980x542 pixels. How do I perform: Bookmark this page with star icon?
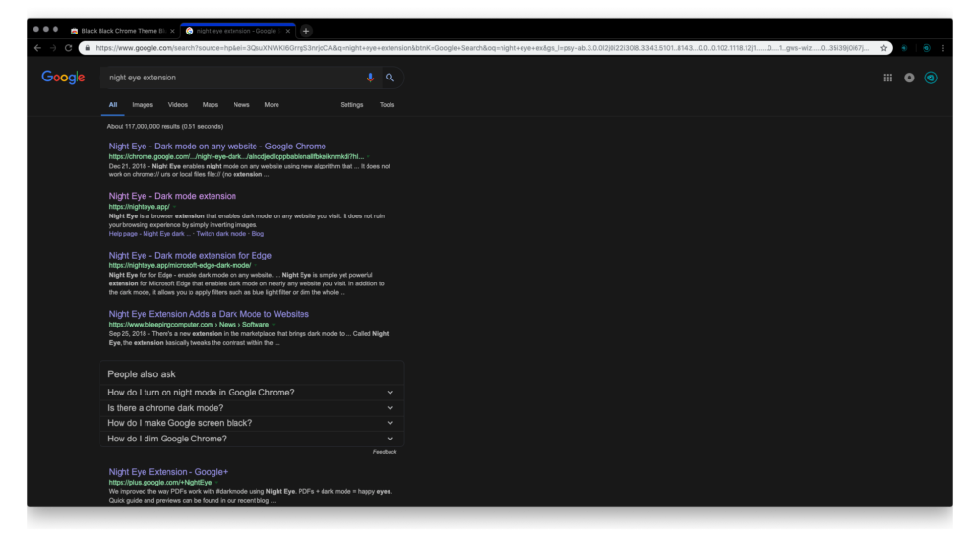click(883, 48)
